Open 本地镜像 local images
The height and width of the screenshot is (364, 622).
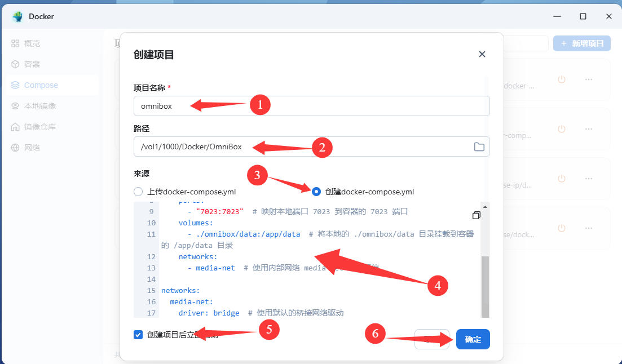pos(39,106)
